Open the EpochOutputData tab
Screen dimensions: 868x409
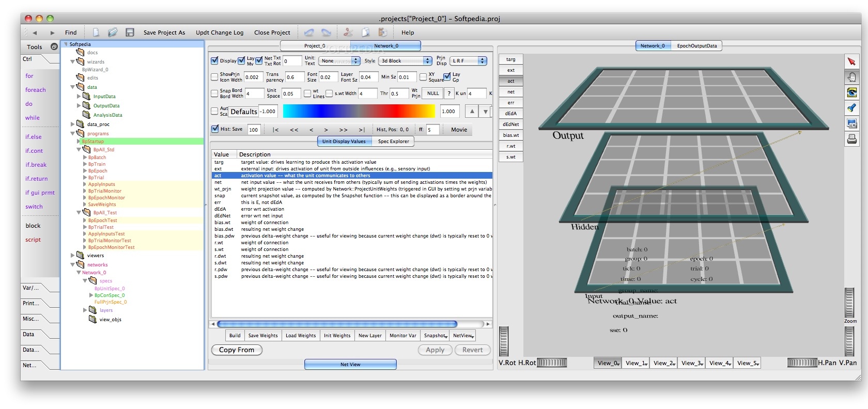pyautogui.click(x=696, y=46)
